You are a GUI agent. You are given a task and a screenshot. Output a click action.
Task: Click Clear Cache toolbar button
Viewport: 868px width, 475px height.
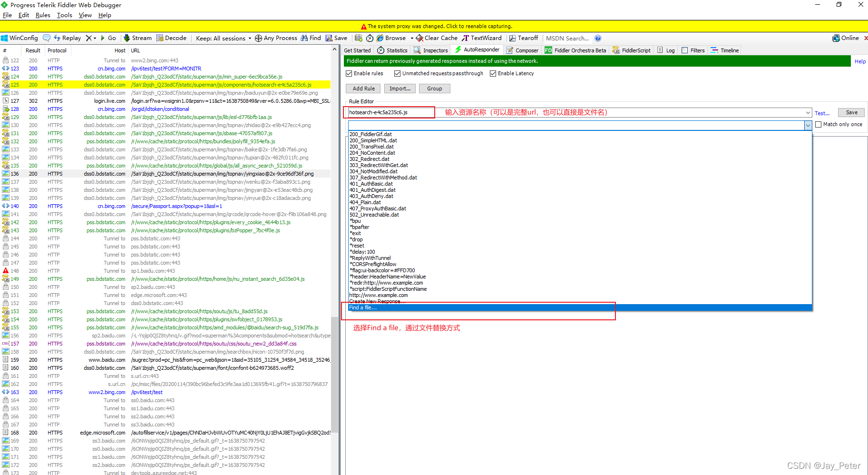coord(437,38)
